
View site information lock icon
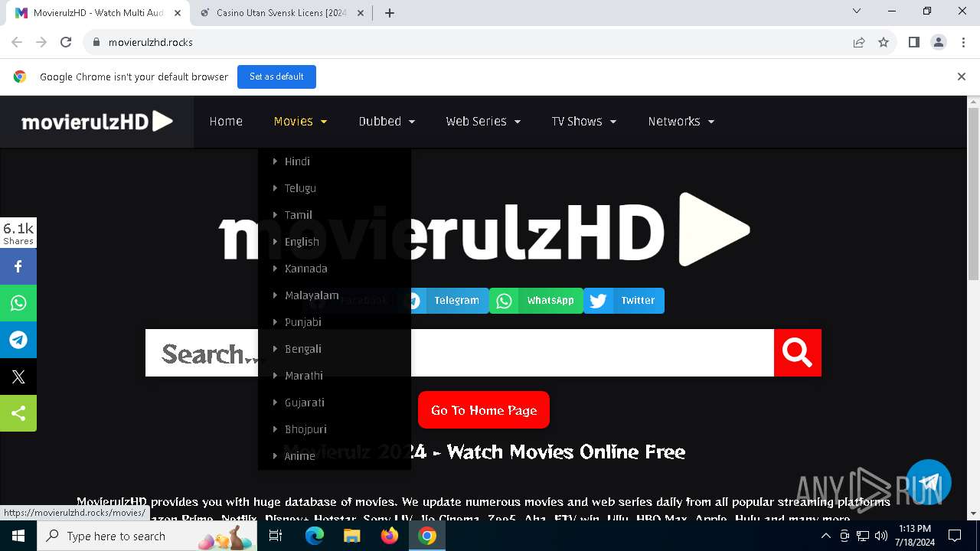point(96,42)
